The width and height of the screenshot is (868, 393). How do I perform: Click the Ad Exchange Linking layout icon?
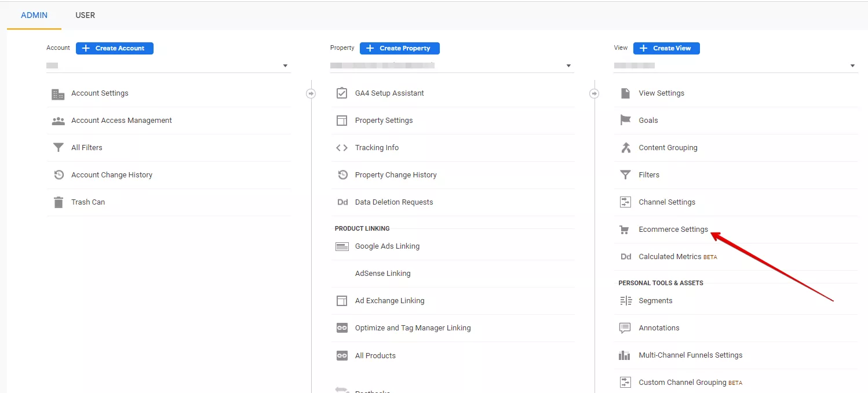pos(342,301)
